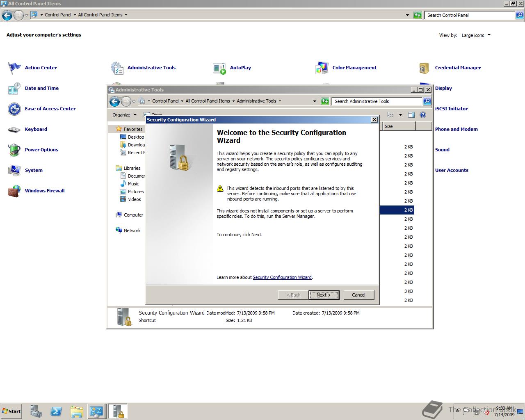Select Pictures library in navigation pane

pos(136,192)
